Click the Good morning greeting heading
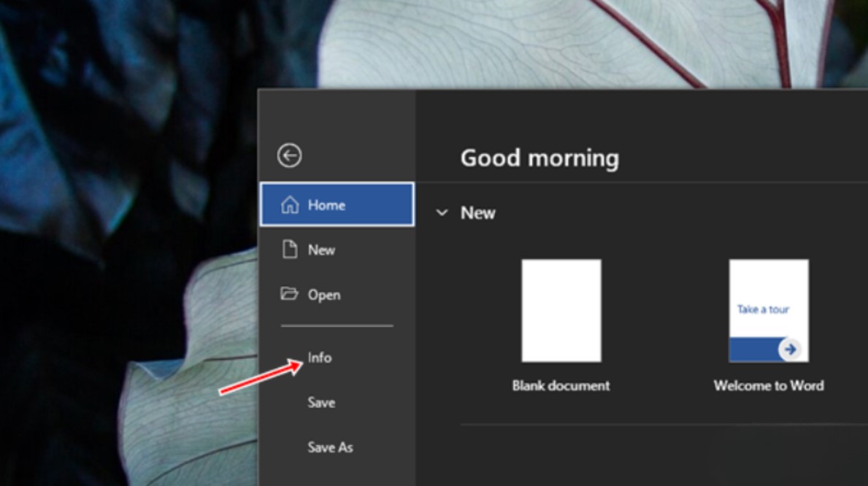The height and width of the screenshot is (486, 868). [x=539, y=158]
